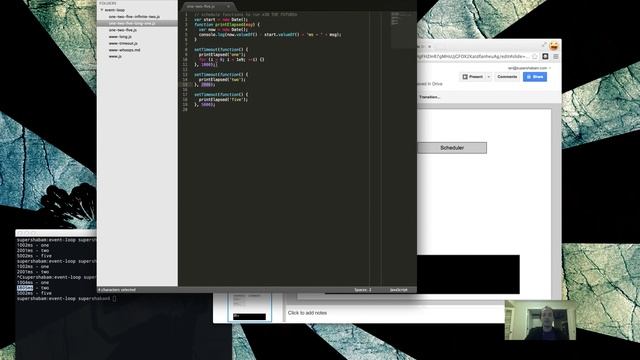640x360 pixels.
Task: Click the '1004ms - one' terminal line
Action: [x=33, y=282]
